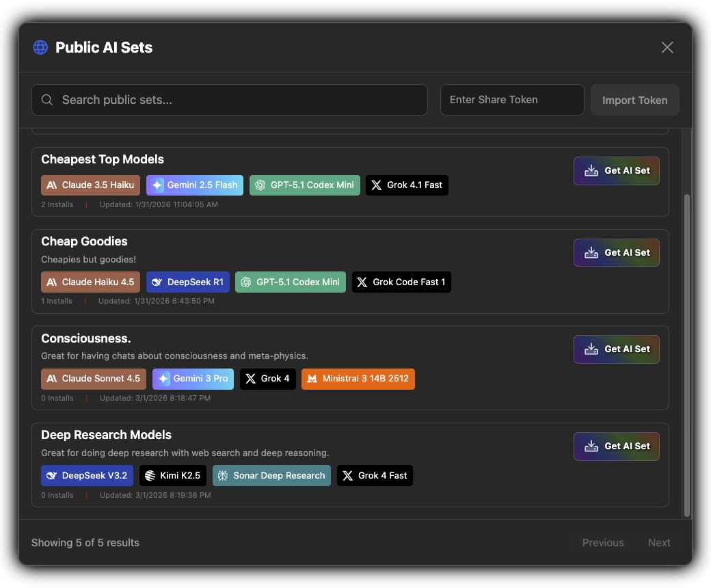Screen dimensions: 711x588
Task: Click the X logo on the Grok 4 chip
Action: point(250,379)
